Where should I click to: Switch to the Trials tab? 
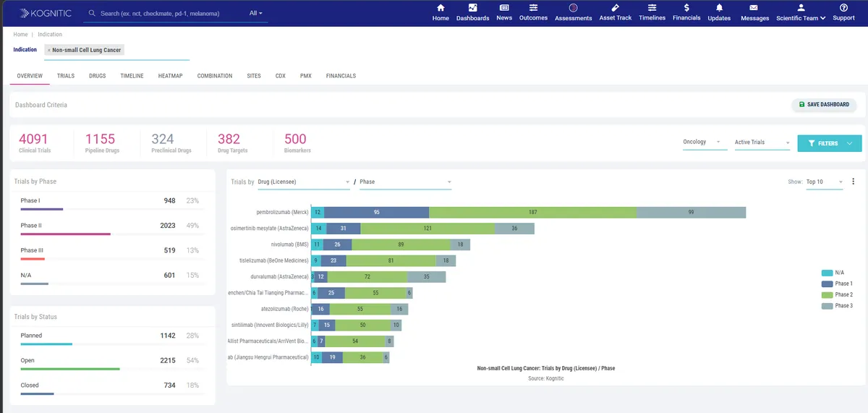tap(66, 76)
